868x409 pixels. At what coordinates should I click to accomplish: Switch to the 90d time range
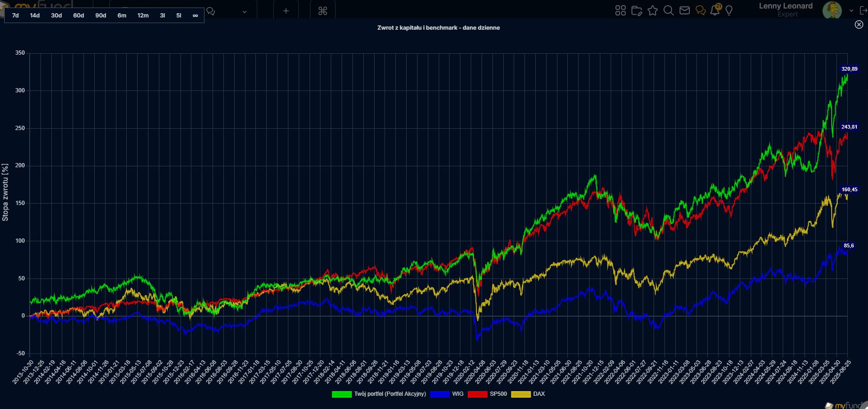100,16
